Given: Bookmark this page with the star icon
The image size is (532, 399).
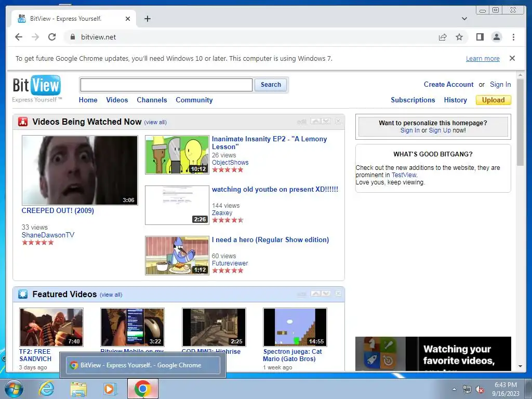Looking at the screenshot, I should 459,37.
